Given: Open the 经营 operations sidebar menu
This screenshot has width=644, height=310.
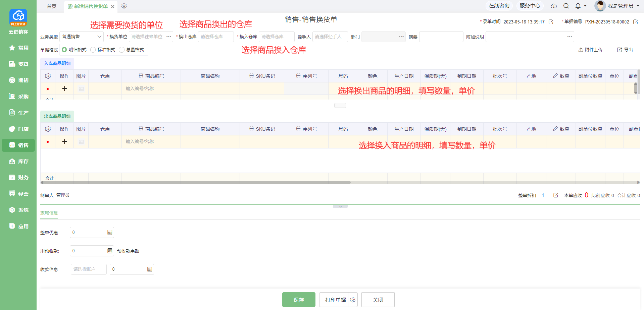Looking at the screenshot, I should 18,194.
